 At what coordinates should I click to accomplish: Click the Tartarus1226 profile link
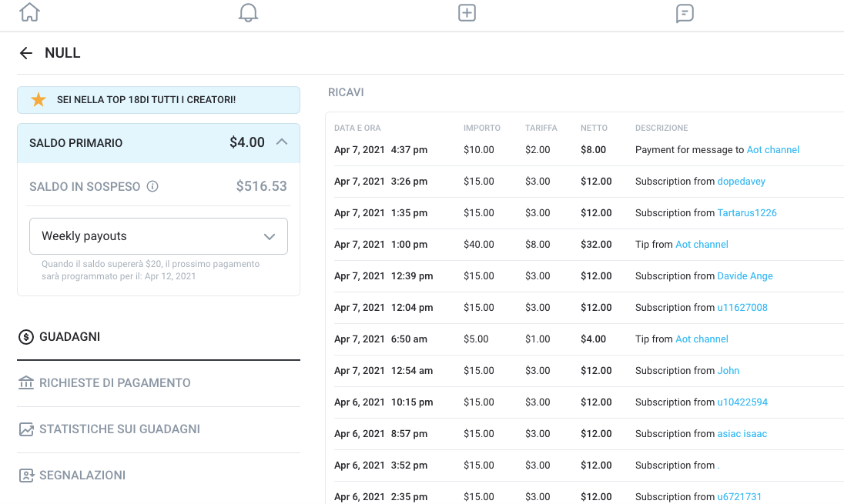click(746, 213)
